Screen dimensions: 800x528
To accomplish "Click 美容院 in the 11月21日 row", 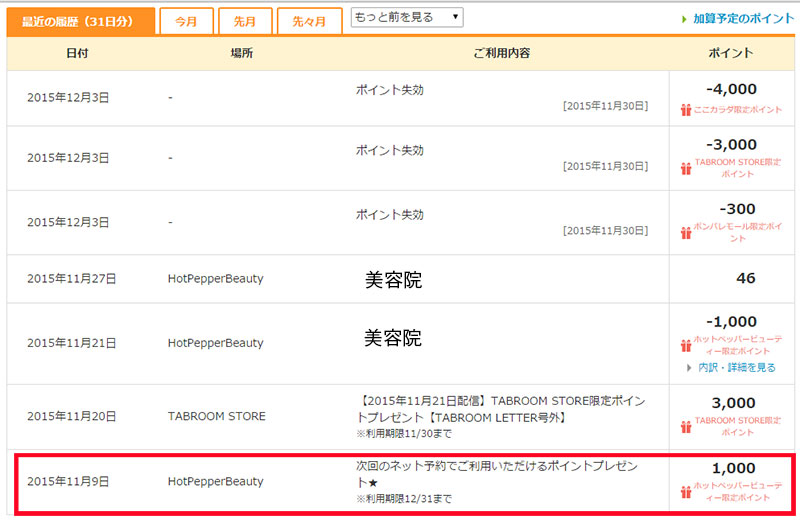I will 393,338.
